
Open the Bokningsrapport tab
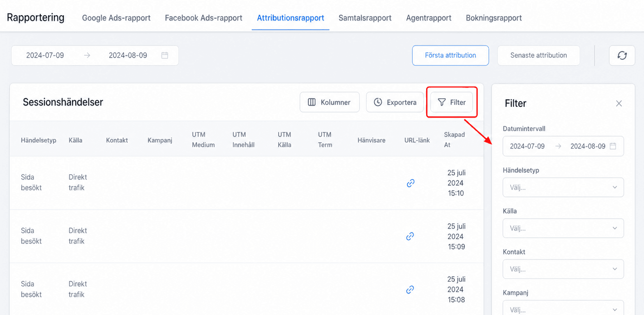click(494, 18)
